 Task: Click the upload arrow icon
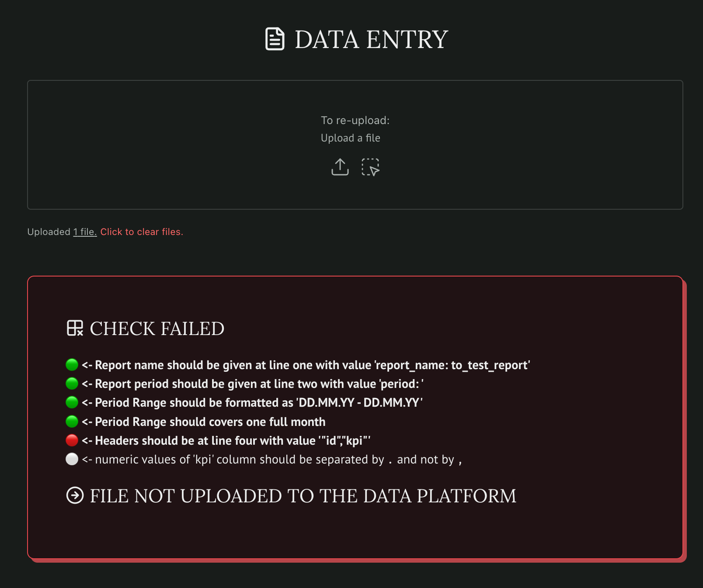click(340, 167)
